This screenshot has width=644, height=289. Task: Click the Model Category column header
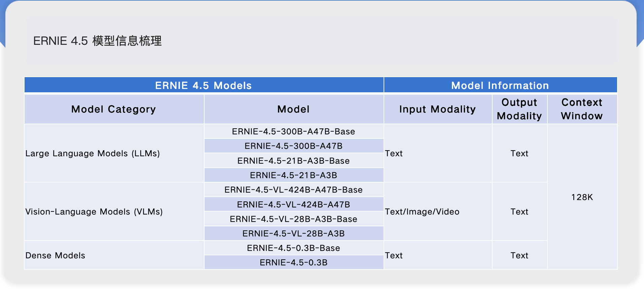click(114, 109)
